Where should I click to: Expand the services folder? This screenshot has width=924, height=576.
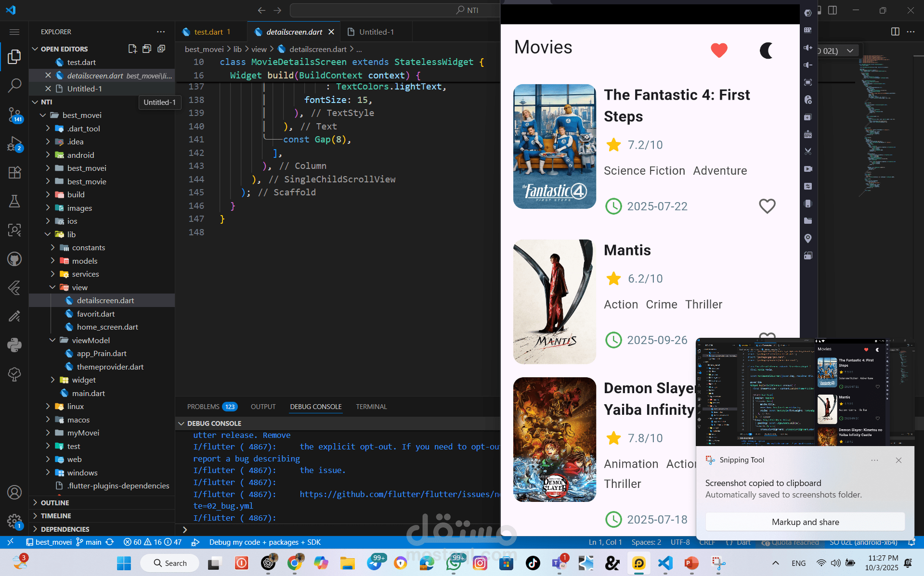(x=85, y=274)
